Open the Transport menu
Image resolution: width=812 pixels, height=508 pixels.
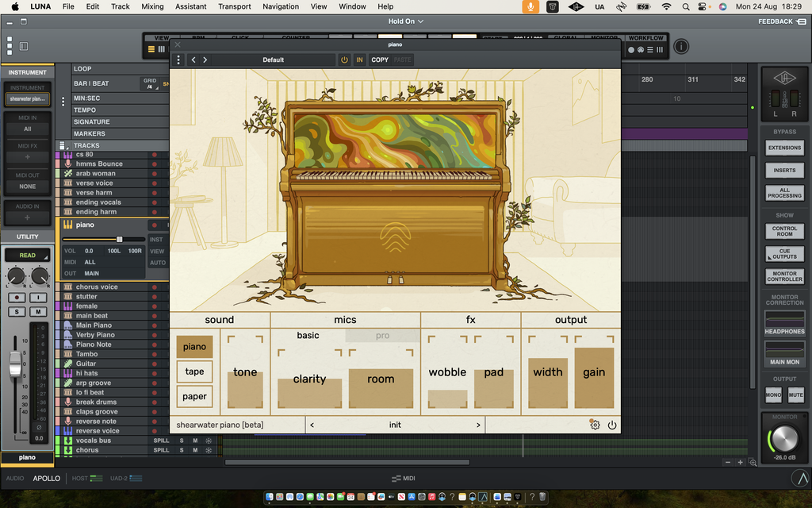pyautogui.click(x=234, y=6)
